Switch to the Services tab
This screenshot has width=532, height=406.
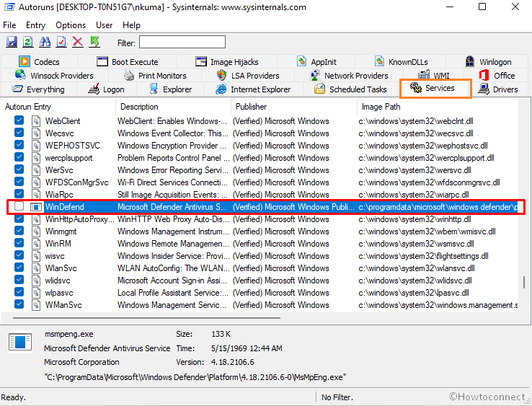(435, 88)
